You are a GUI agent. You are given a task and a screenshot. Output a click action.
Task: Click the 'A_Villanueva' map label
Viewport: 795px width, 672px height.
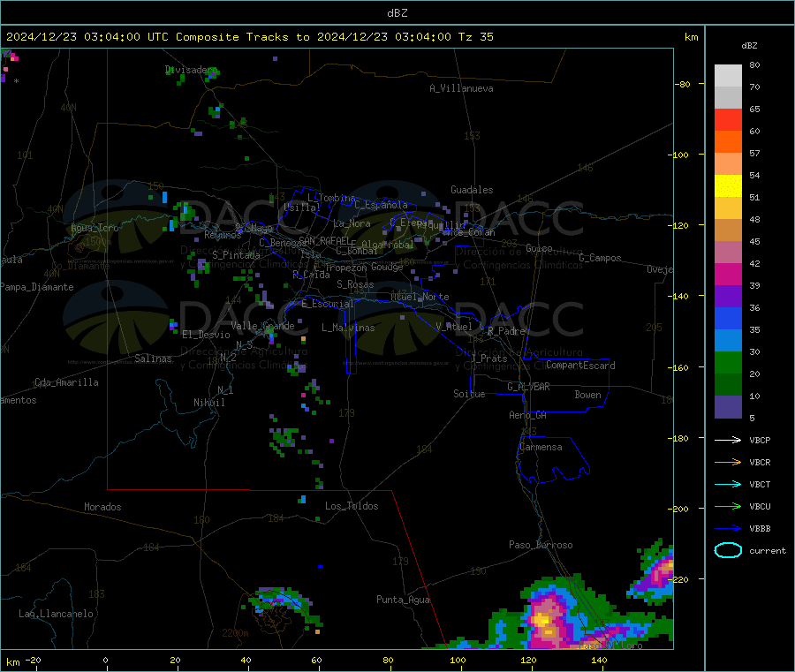(x=461, y=88)
